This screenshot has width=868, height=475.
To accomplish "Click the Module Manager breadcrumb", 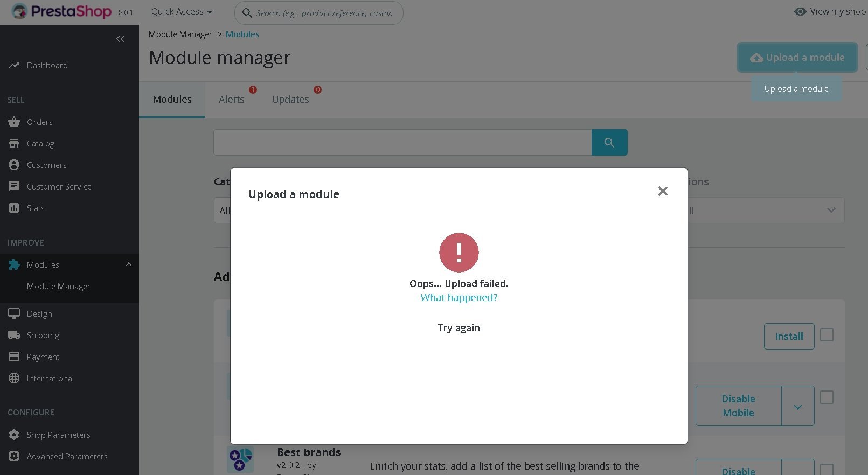I will click(180, 34).
